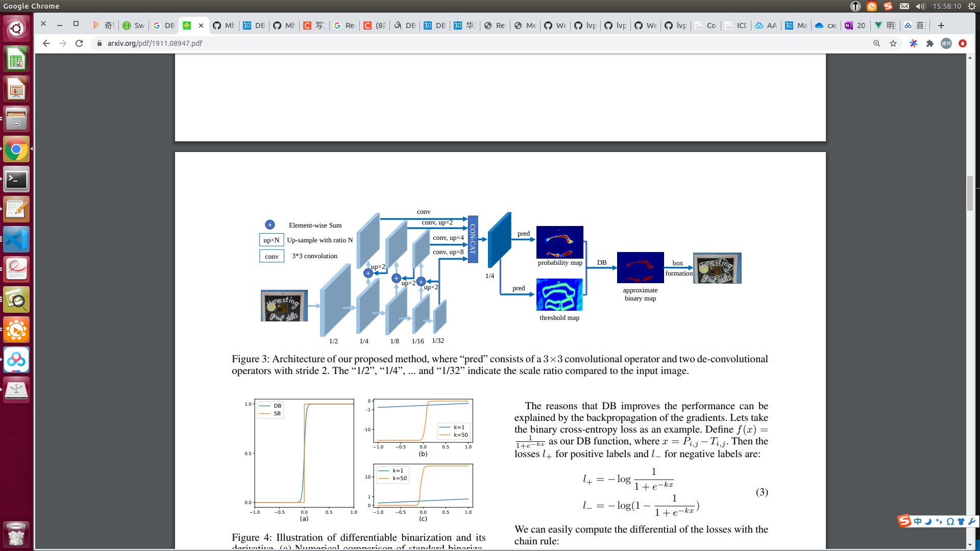The height and width of the screenshot is (551, 980).
Task: Open the Chrome profile avatar
Action: pos(946,43)
